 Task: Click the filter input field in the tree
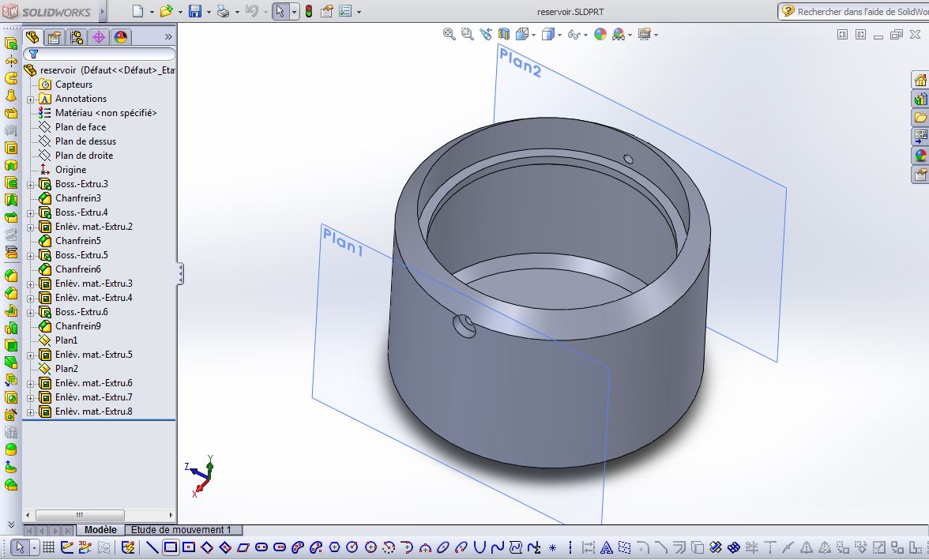(100, 54)
